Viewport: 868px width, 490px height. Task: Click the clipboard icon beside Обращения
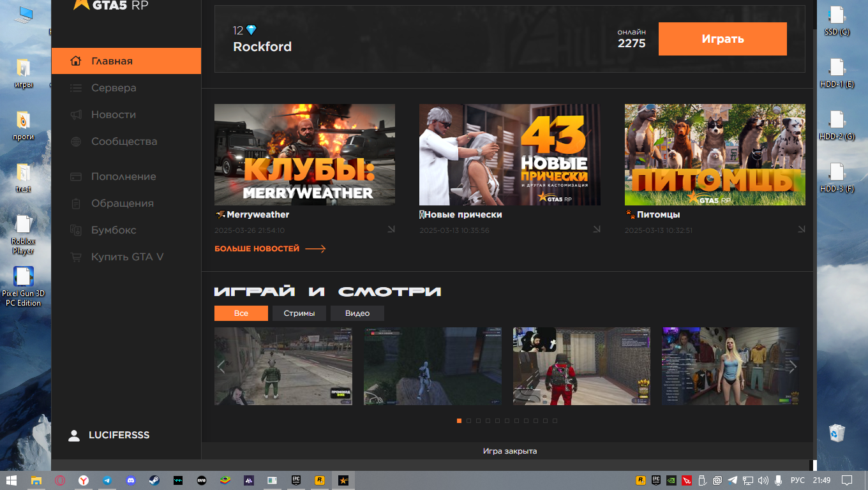76,204
